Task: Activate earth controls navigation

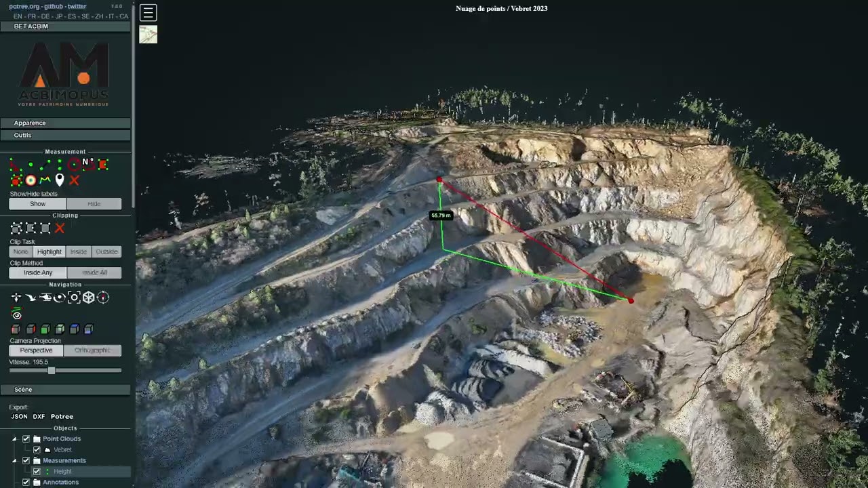Action: (17, 298)
